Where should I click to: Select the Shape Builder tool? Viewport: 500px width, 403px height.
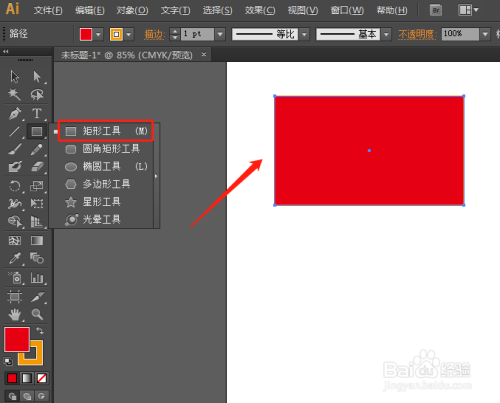14,221
